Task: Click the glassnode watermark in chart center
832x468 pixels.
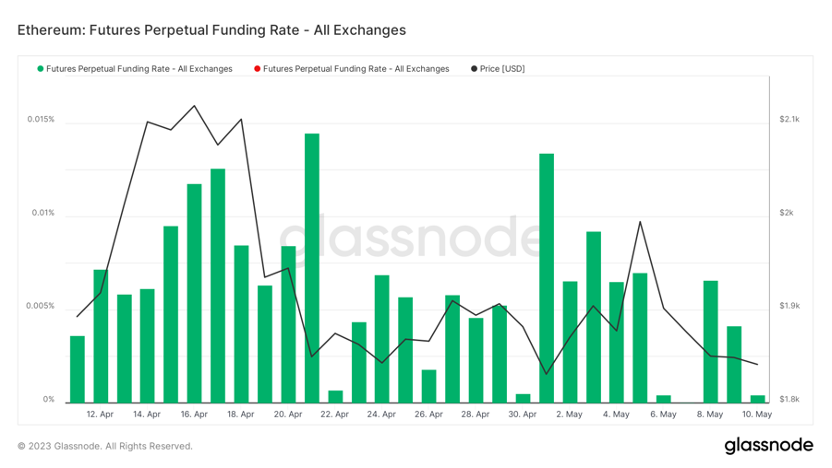Action: (410, 238)
